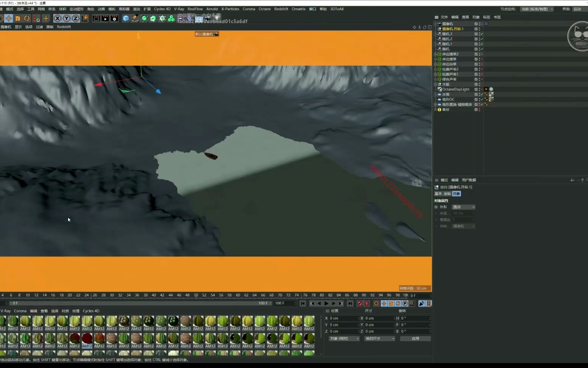
Task: Open the X-Particles menu
Action: coord(230,9)
